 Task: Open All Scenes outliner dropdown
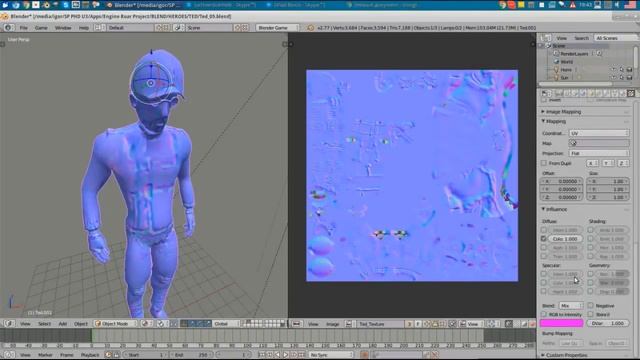(615, 38)
